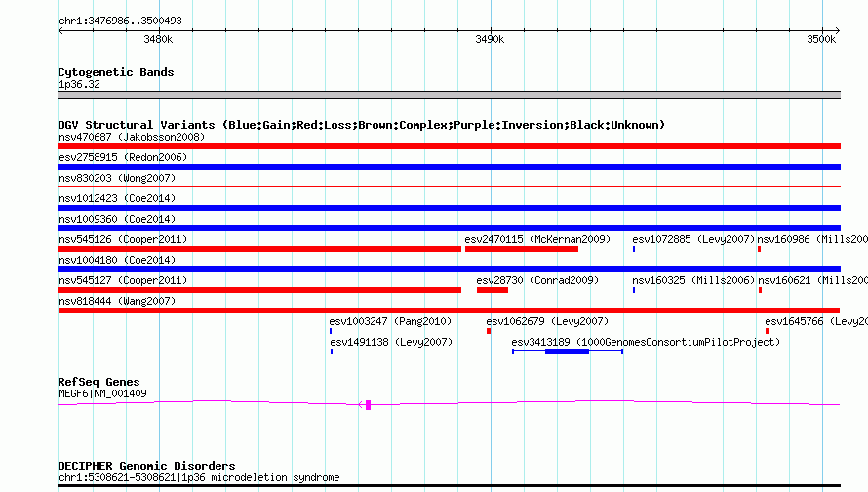
Task: Select the thin red nsv830203 line
Action: click(x=449, y=187)
